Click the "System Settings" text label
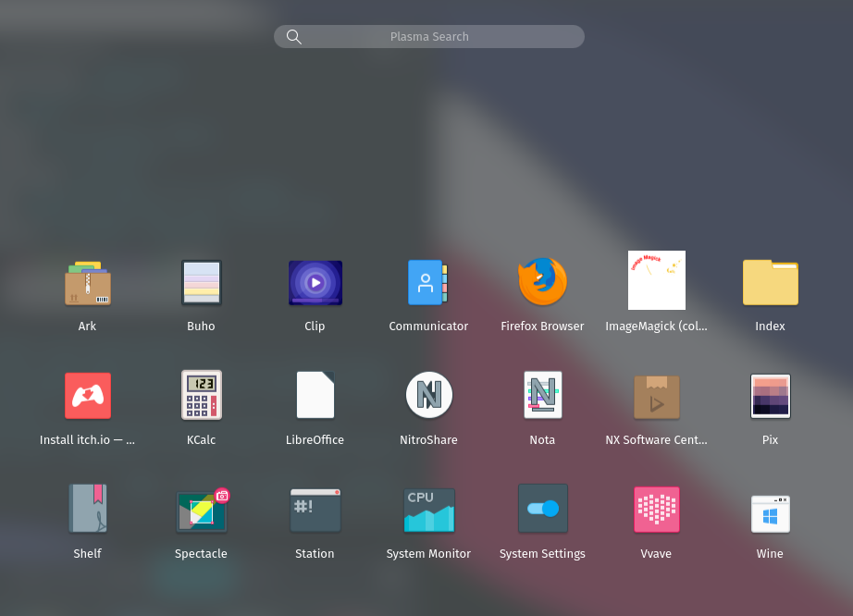Screen dimensions: 853x616 click(542, 553)
